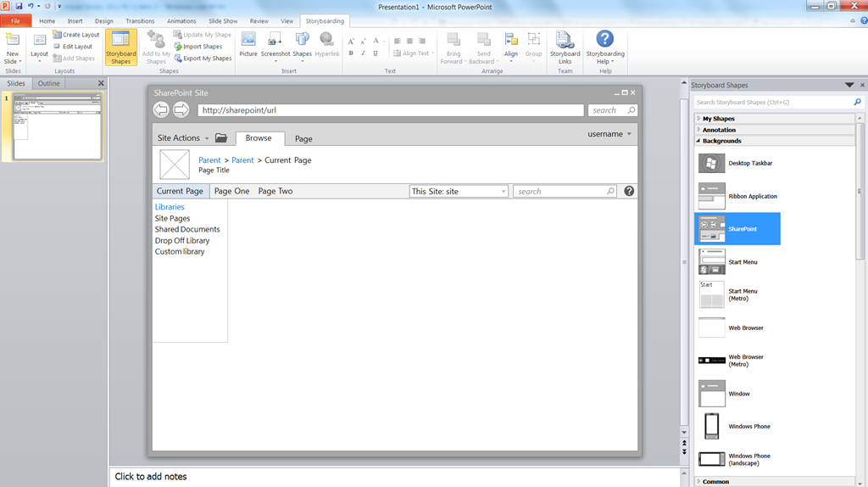The height and width of the screenshot is (487, 868).
Task: Switch to the Outline pane tab
Action: (48, 83)
